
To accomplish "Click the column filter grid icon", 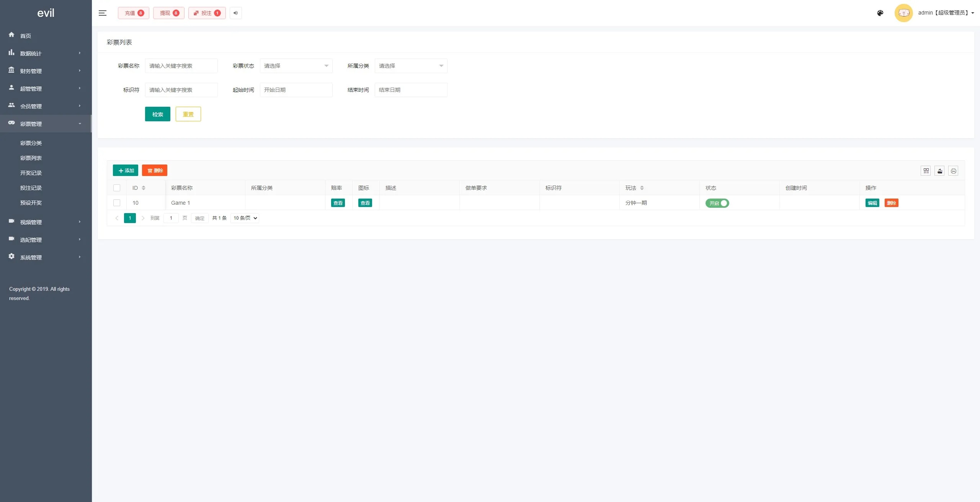I will pos(926,171).
